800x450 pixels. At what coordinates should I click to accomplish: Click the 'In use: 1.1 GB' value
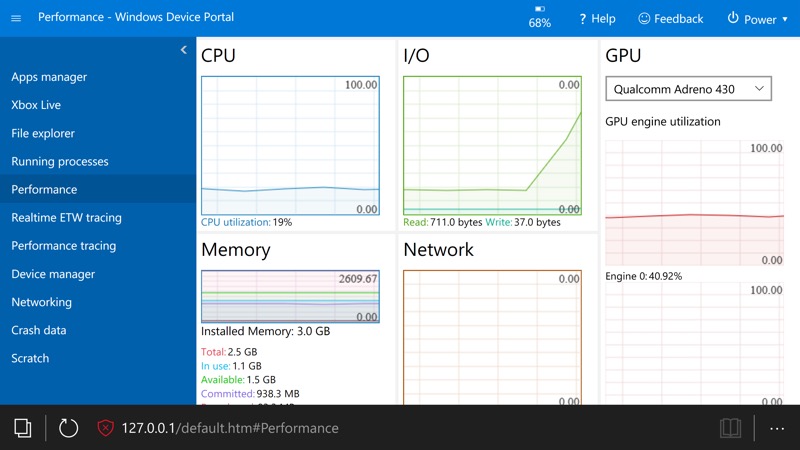[231, 366]
